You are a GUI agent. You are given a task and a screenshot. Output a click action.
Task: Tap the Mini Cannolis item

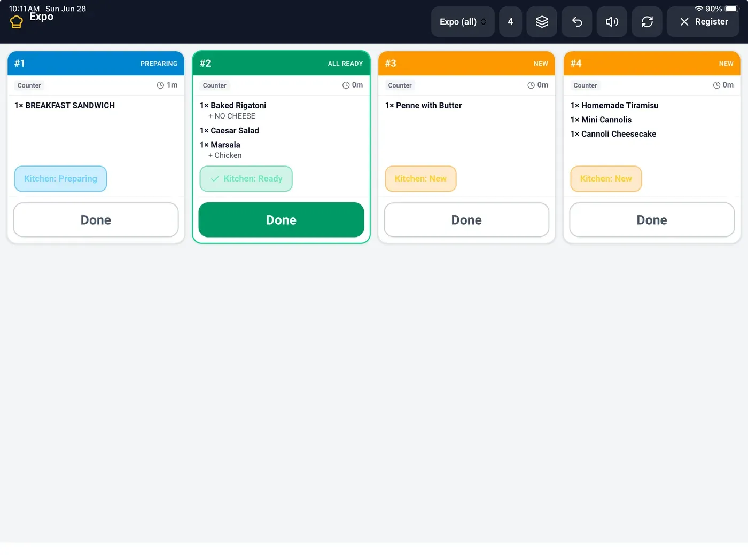tap(601, 120)
